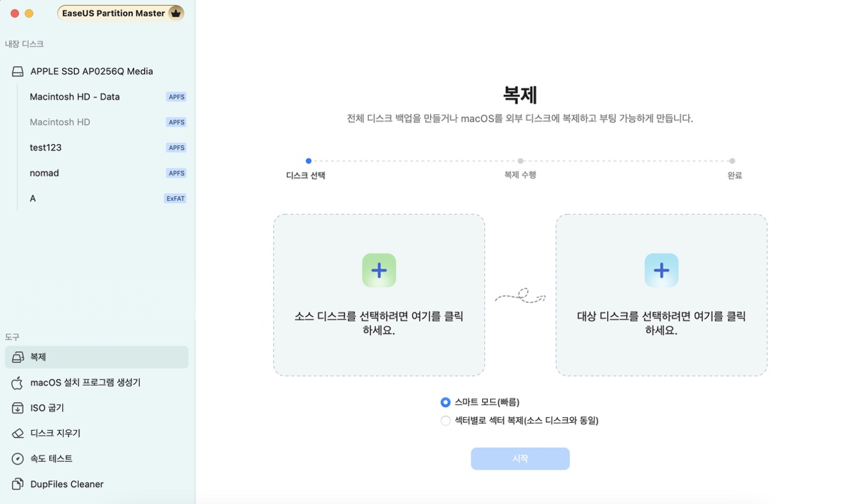
Task: Click the DupFiles Cleaner icon
Action: (x=18, y=483)
